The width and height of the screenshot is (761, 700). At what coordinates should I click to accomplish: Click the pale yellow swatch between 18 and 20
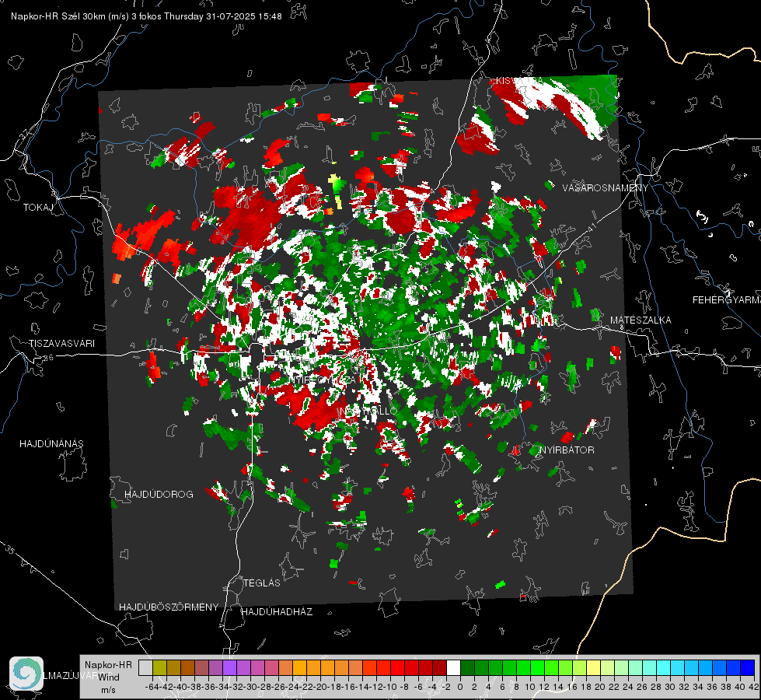(594, 667)
